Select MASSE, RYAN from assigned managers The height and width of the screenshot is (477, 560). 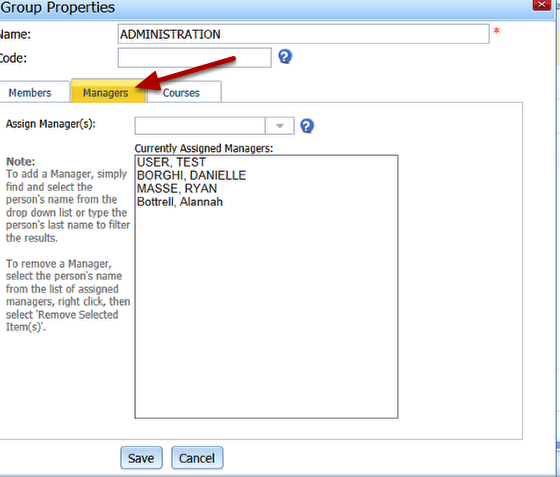pos(177,189)
